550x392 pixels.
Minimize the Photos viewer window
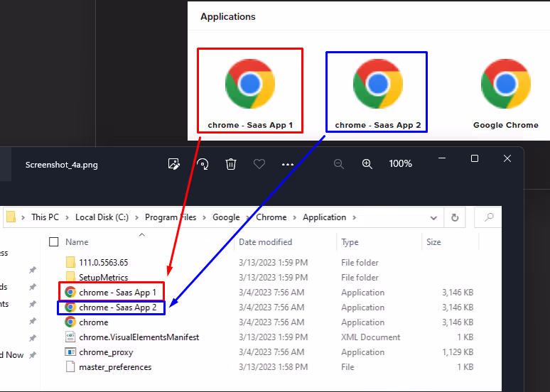point(442,158)
